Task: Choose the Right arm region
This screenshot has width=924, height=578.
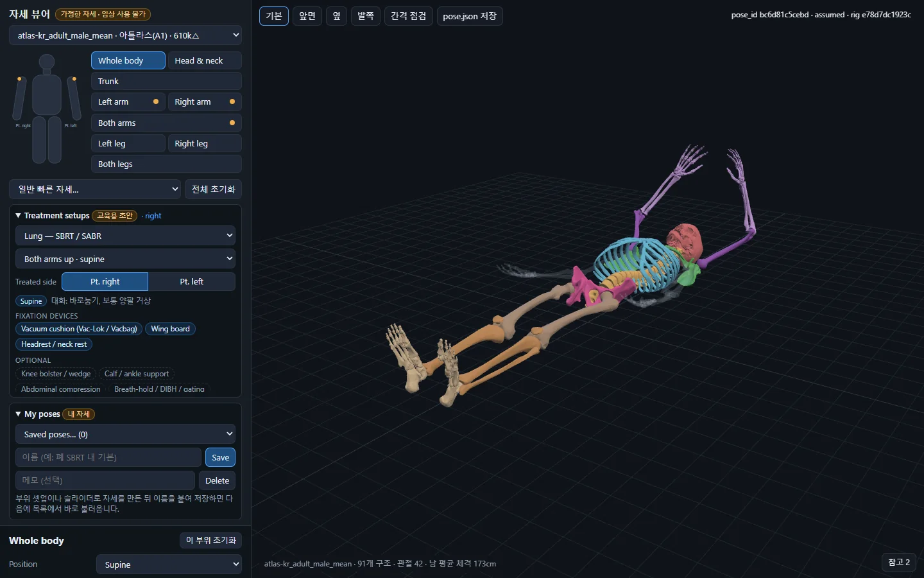Action: pos(205,101)
